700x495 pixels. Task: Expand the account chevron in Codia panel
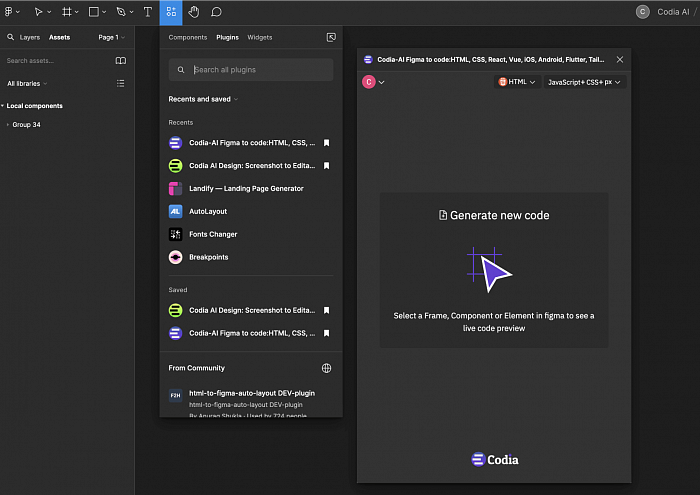382,82
